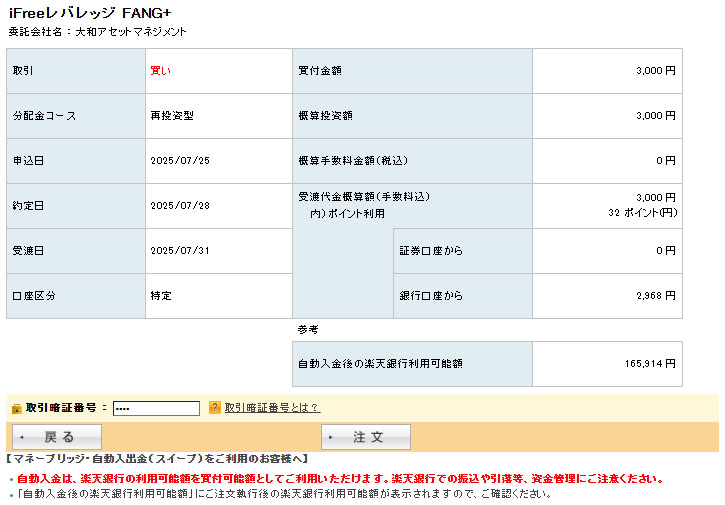The image size is (725, 505).
Task: Click the 165,914 円 available balance value
Action: [x=650, y=364]
